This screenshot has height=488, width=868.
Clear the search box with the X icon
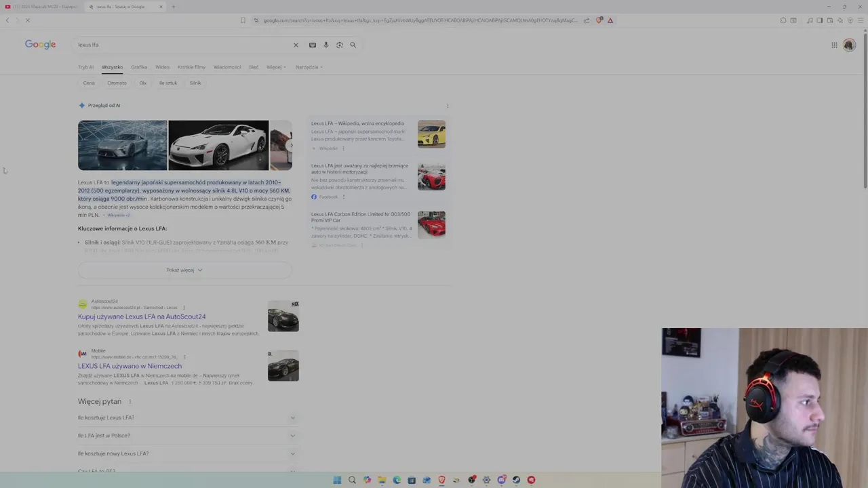296,45
